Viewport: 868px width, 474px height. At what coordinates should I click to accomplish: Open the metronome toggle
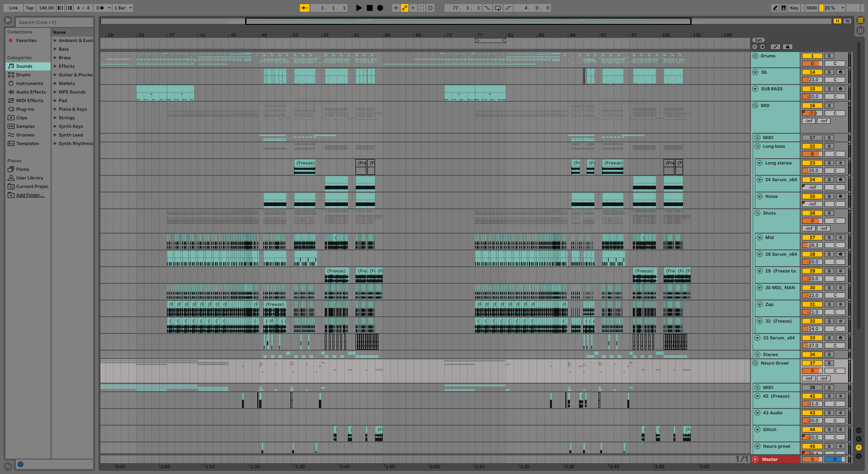pos(100,8)
